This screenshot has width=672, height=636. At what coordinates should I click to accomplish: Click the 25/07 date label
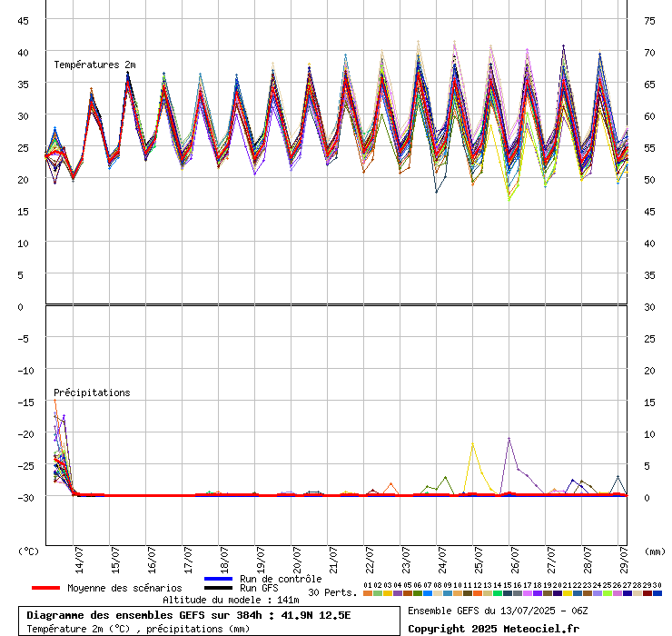(x=479, y=560)
